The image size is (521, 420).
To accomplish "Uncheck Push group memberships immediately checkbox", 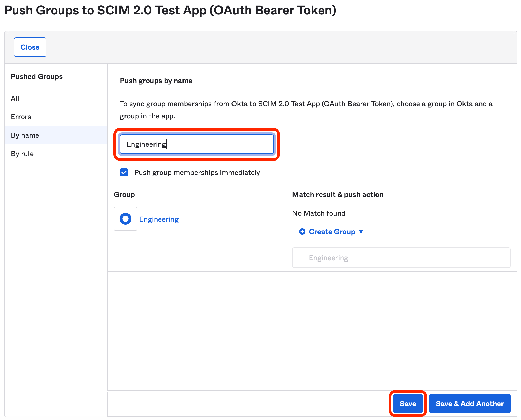I will coord(124,172).
